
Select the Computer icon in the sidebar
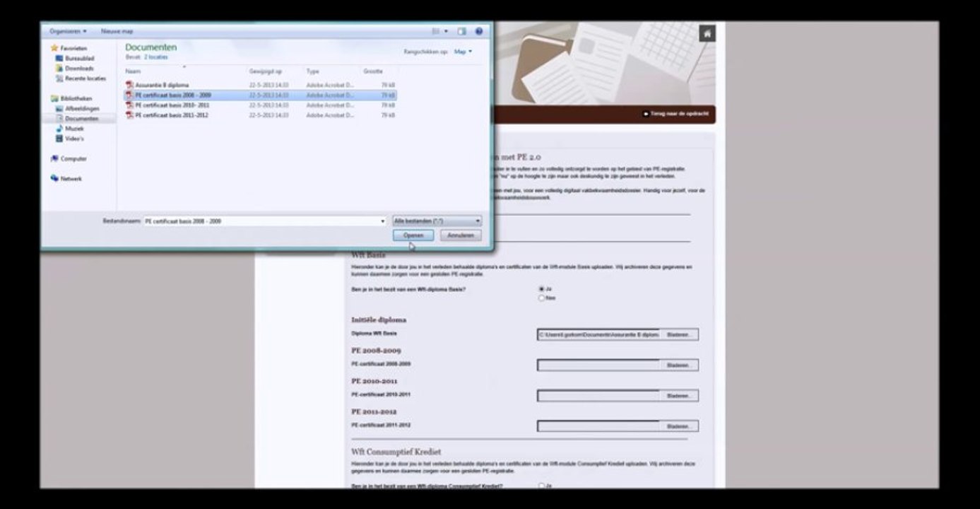(54, 159)
